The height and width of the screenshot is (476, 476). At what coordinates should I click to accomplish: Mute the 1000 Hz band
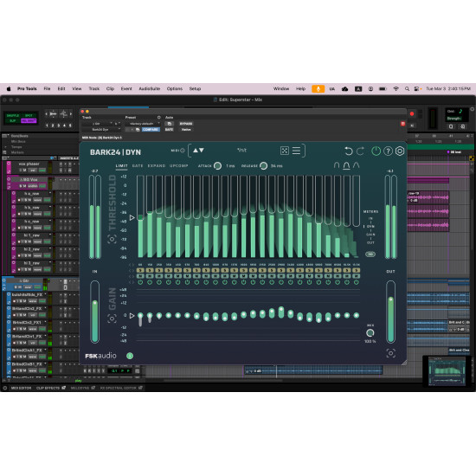click(x=215, y=276)
